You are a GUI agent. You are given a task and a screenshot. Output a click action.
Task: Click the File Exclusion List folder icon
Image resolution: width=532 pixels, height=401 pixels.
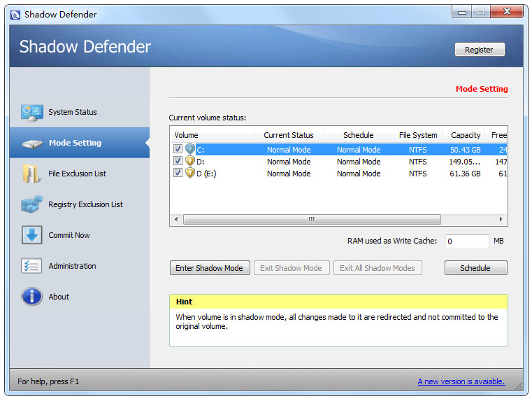[31, 174]
